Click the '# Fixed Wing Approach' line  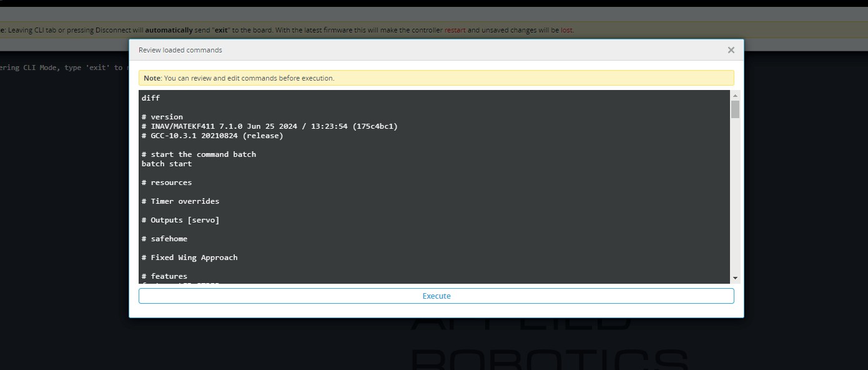pos(189,257)
